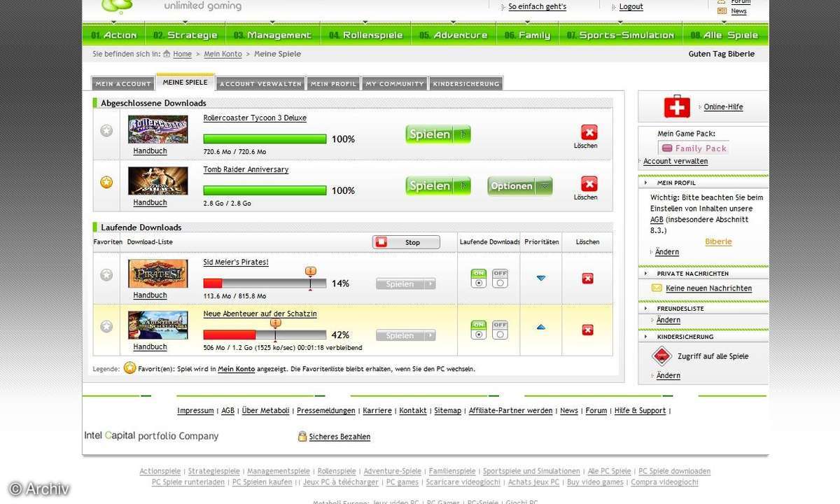Delete Rollercoaster Tycoon 3 Deluxe with red X
This screenshot has height=504, width=840.
(589, 132)
